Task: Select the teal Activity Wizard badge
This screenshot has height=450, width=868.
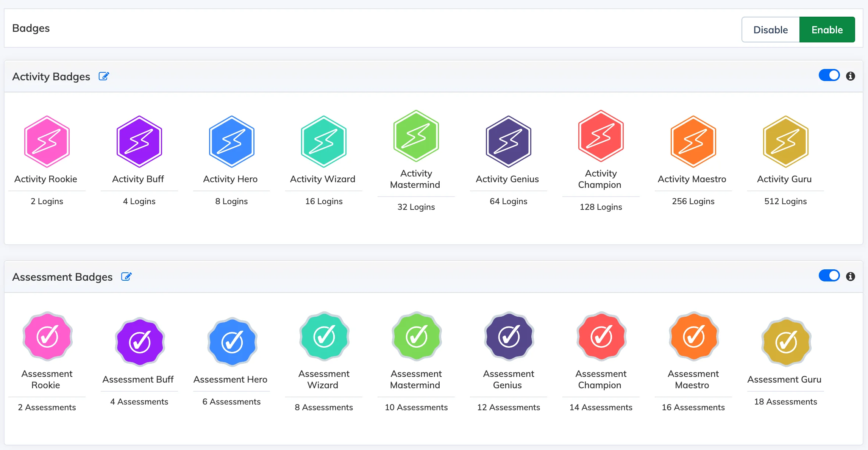Action: (324, 142)
